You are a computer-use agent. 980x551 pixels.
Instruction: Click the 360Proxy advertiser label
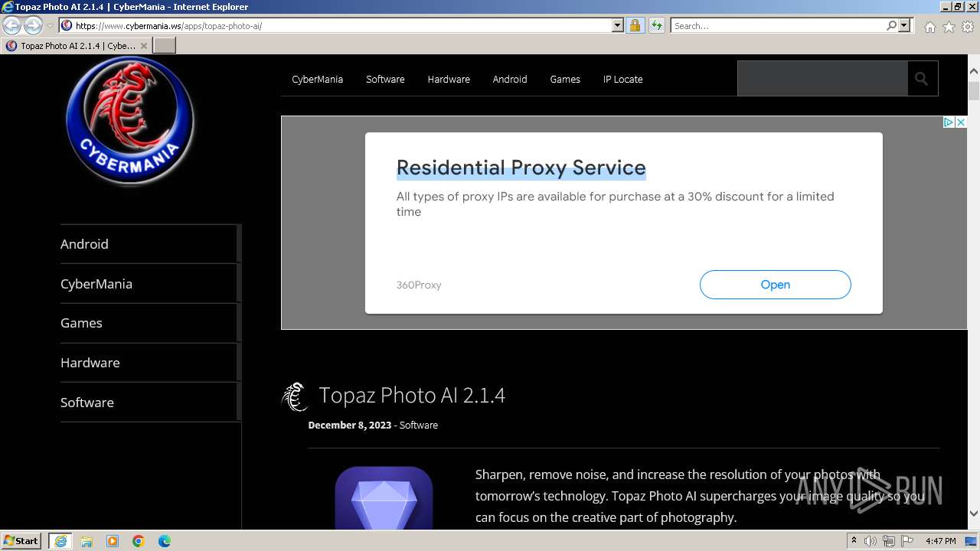419,285
